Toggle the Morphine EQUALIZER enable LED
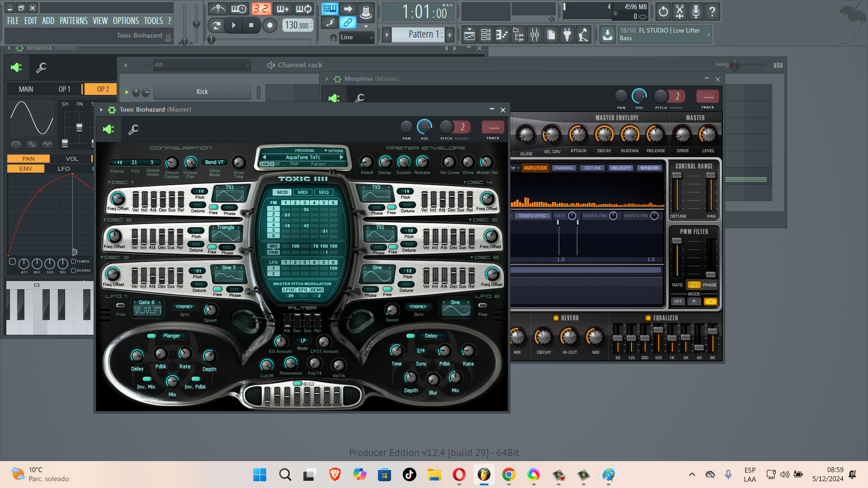This screenshot has height=488, width=868. (x=648, y=318)
